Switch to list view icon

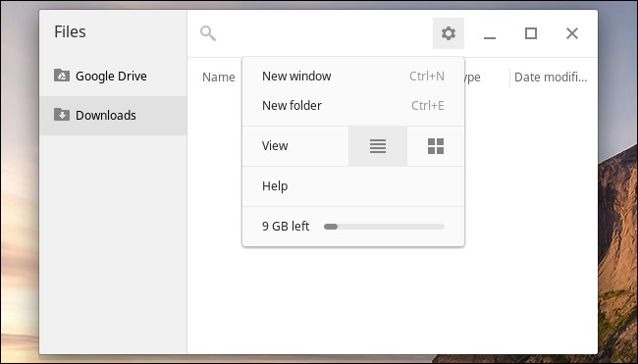pos(378,146)
